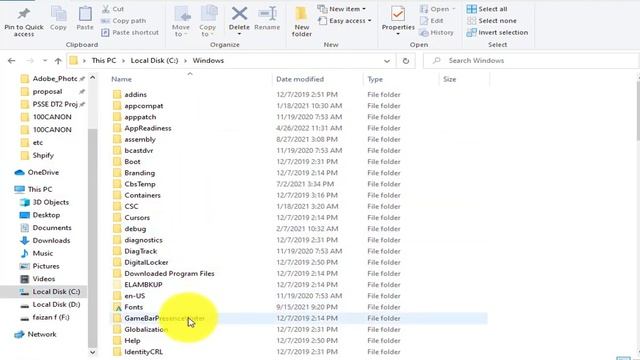
Task: Click the Copy ribbon icon
Action: (58, 14)
